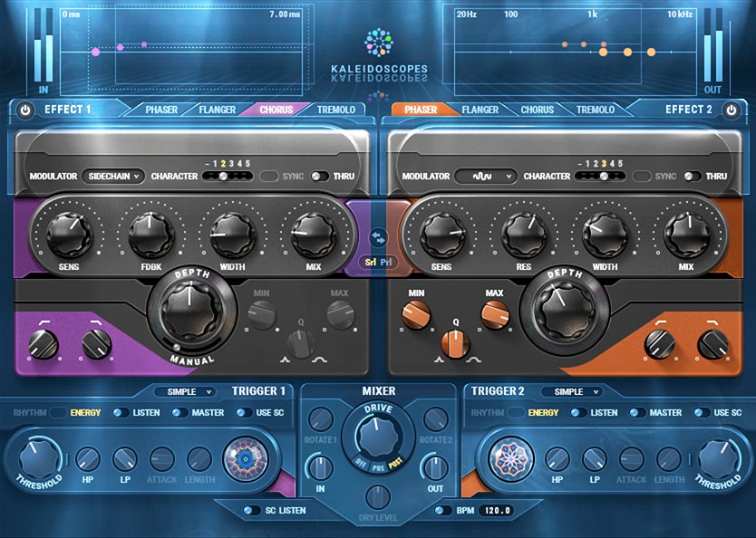756x538 pixels.
Task: Toggle Effect 2 Sync switch
Action: click(x=642, y=177)
